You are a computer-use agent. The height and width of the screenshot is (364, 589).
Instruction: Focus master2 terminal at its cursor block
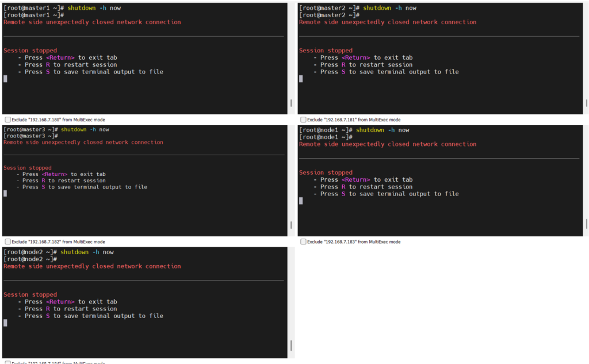click(301, 79)
